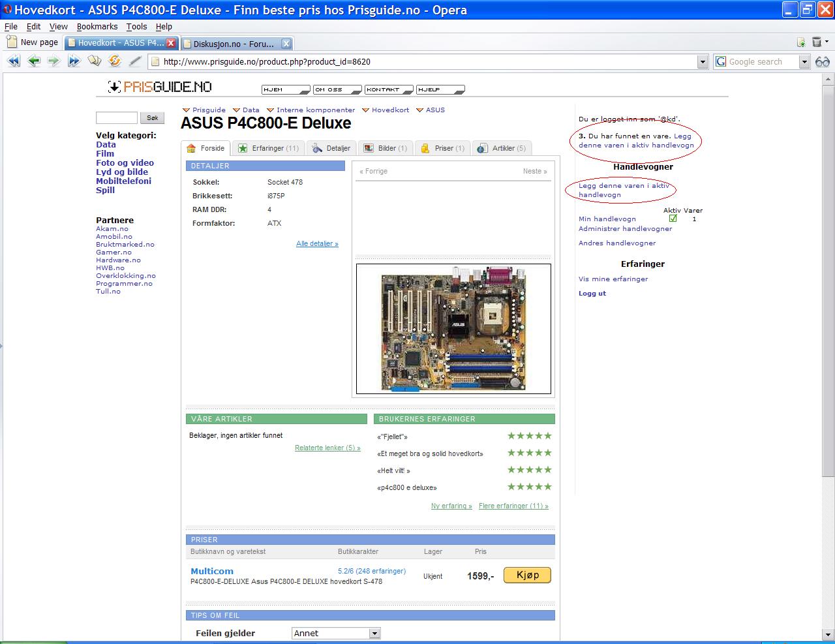
Task: Click the HJEM navigation button
Action: coord(286,89)
